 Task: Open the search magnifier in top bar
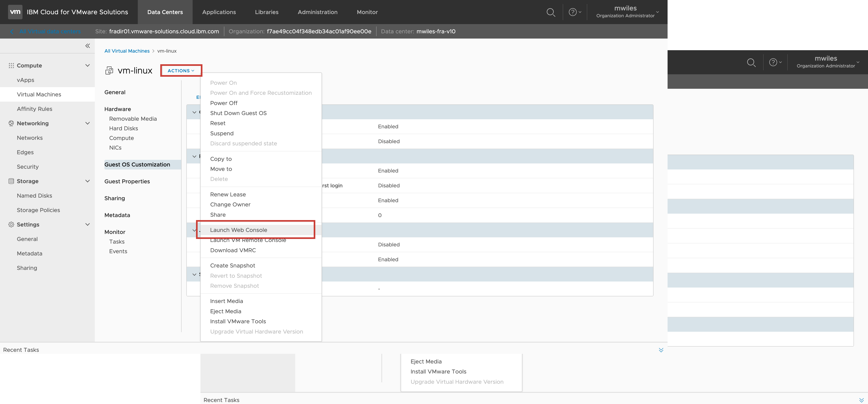coord(551,12)
